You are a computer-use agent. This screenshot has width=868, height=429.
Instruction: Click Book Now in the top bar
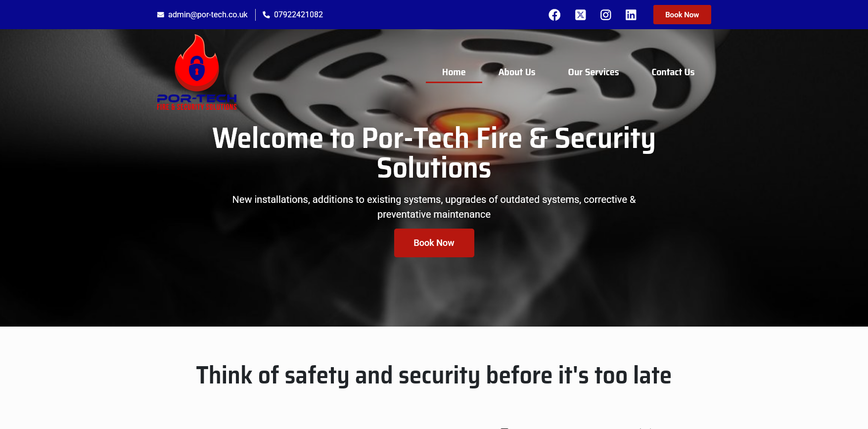[682, 15]
